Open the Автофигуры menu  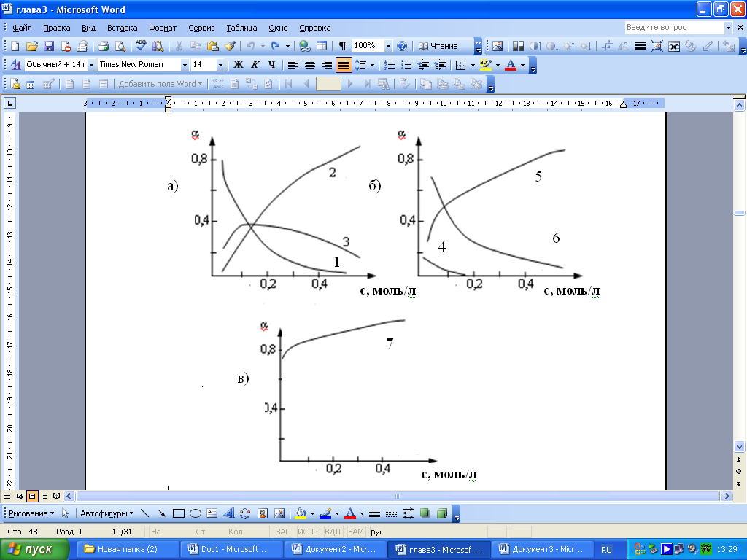tap(107, 513)
